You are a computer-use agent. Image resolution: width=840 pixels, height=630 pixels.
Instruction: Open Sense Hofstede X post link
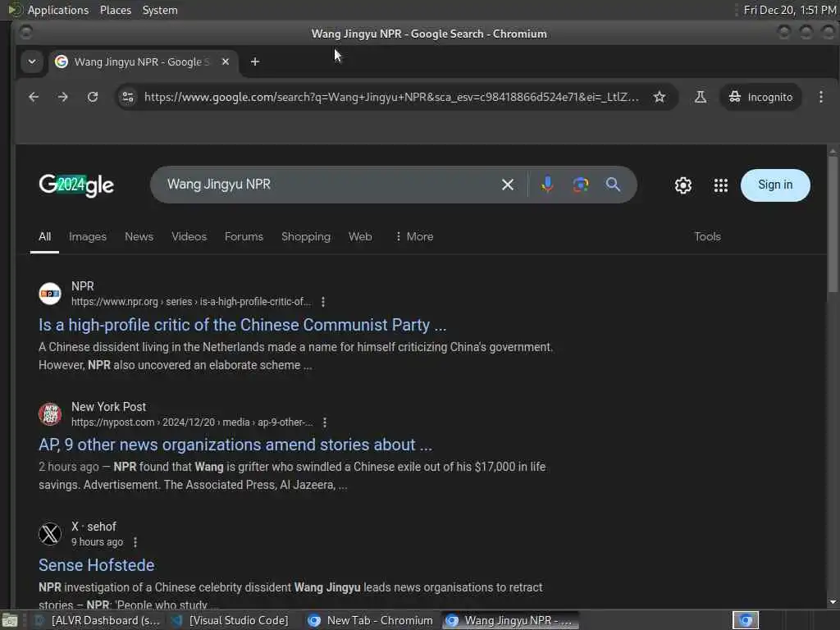pos(97,565)
